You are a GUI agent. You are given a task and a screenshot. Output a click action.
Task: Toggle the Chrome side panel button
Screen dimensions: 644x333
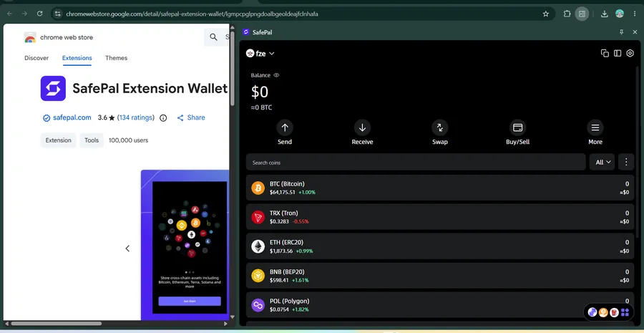582,14
